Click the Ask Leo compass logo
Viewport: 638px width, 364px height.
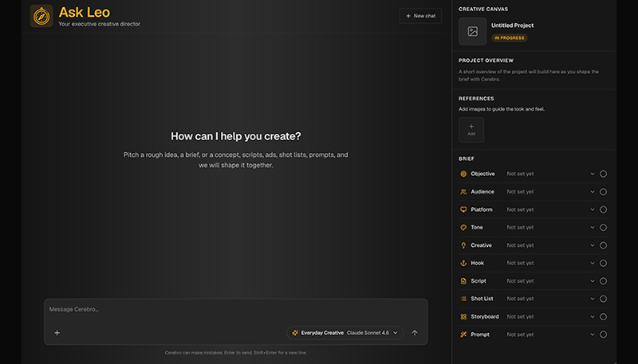tap(41, 16)
